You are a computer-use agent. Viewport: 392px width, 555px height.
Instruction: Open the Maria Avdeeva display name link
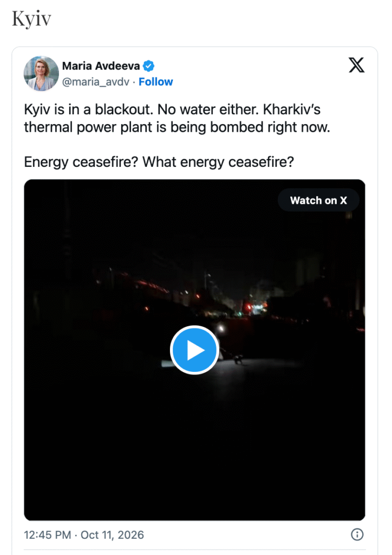point(101,66)
